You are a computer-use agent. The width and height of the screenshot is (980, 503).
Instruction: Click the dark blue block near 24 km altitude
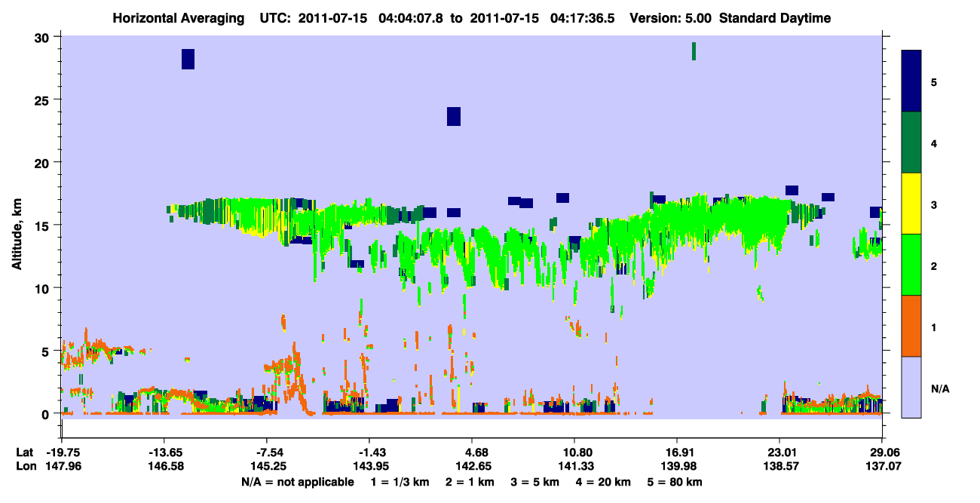[x=454, y=116]
